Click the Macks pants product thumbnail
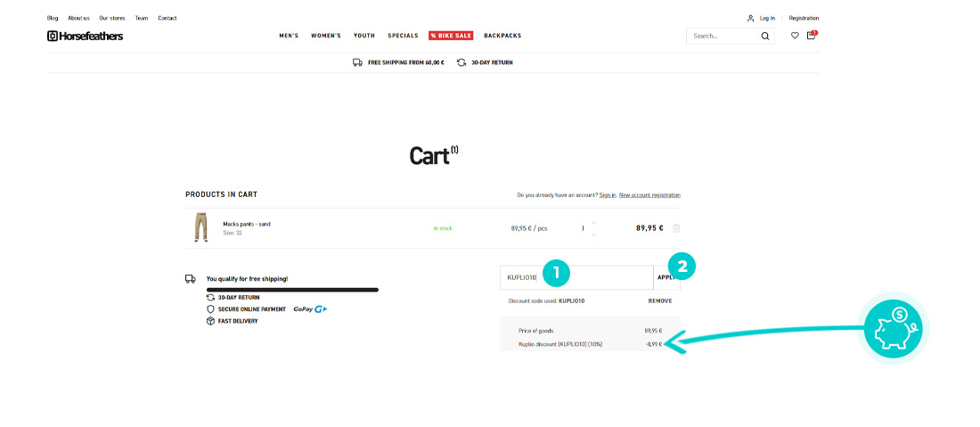Screen dimensions: 980x427 tap(200, 227)
